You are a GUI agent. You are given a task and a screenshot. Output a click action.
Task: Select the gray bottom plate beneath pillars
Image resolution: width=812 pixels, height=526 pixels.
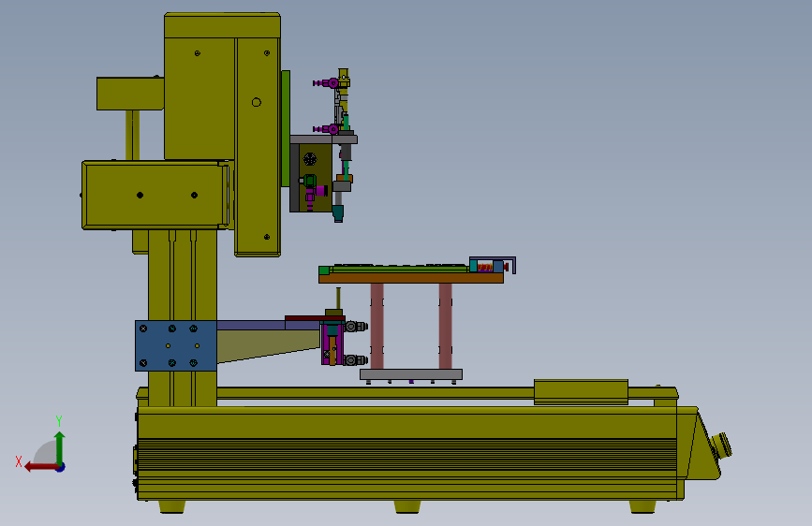point(410,374)
